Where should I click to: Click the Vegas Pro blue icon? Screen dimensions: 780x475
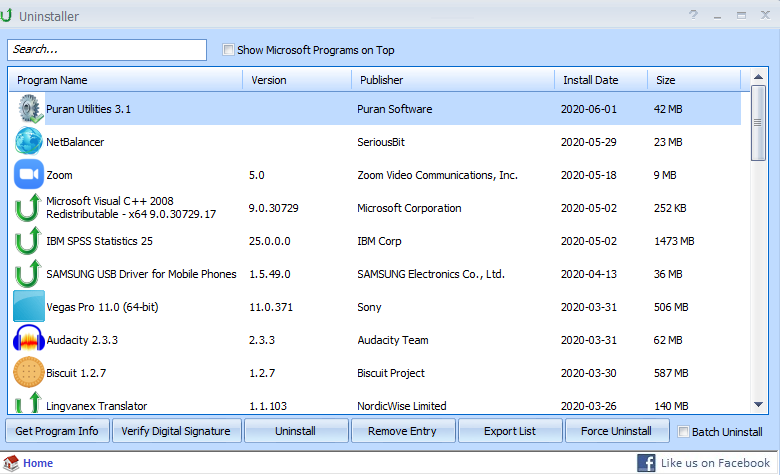pos(28,307)
